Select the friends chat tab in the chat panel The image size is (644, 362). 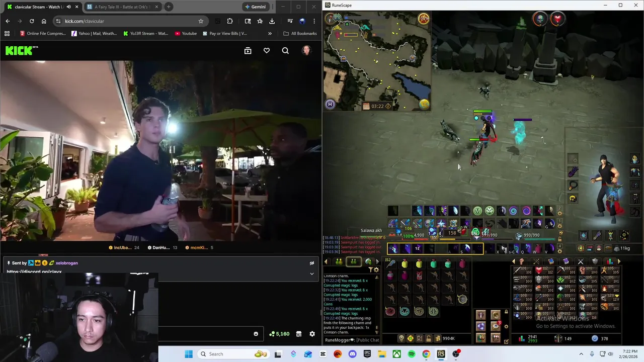339,261
